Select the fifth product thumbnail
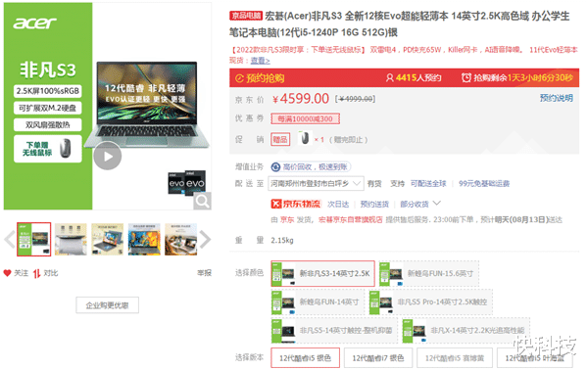Image resolution: width=588 pixels, height=370 pixels. (180, 239)
